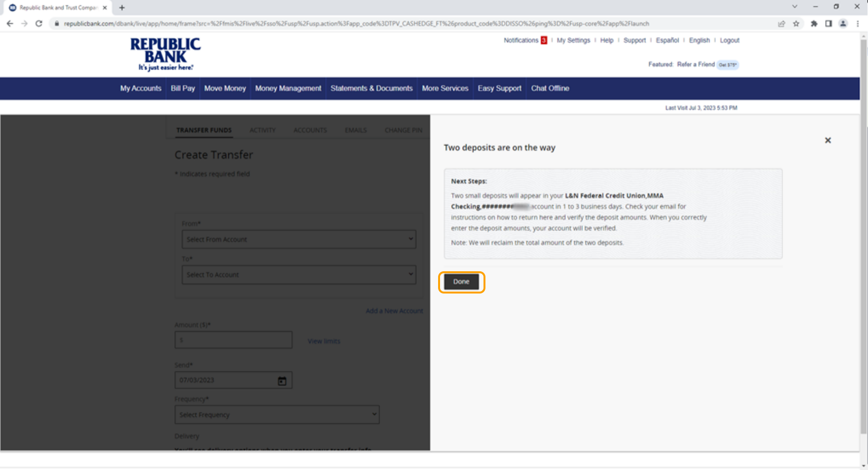Open Bill Pay menu

coord(183,88)
